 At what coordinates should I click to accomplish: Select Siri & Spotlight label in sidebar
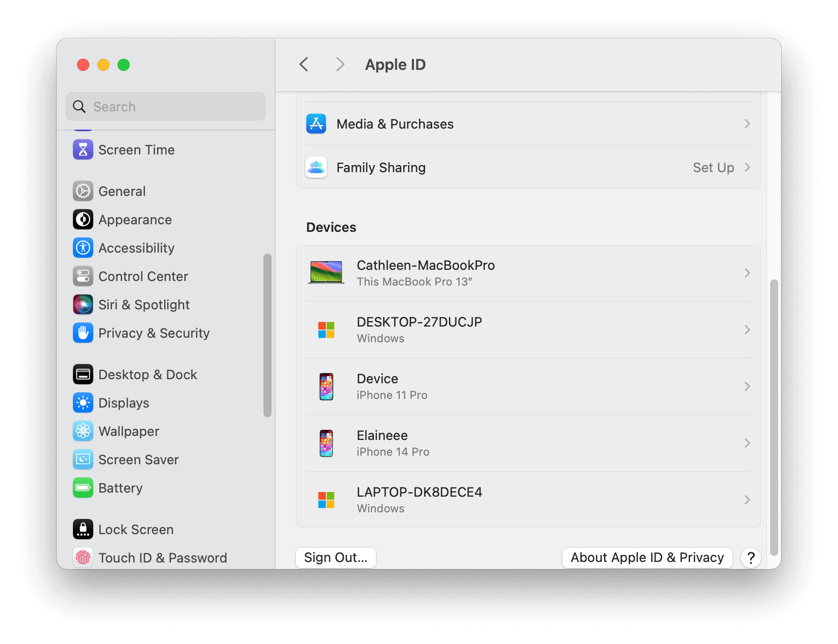click(144, 305)
